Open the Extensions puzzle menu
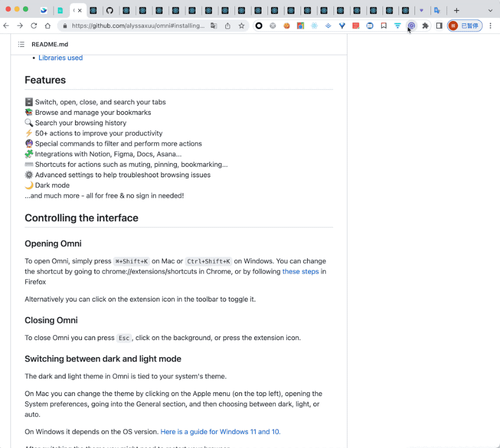The image size is (500, 448). tap(425, 26)
